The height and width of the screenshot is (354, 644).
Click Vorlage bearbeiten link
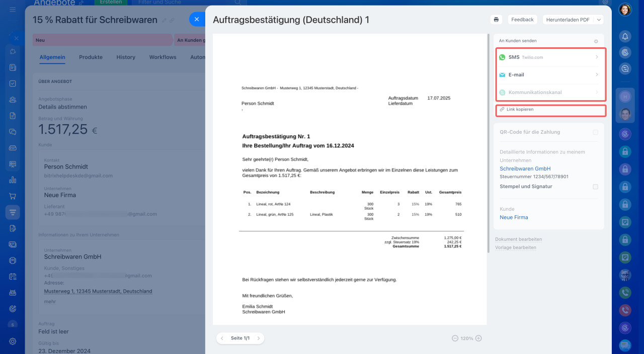[515, 247]
